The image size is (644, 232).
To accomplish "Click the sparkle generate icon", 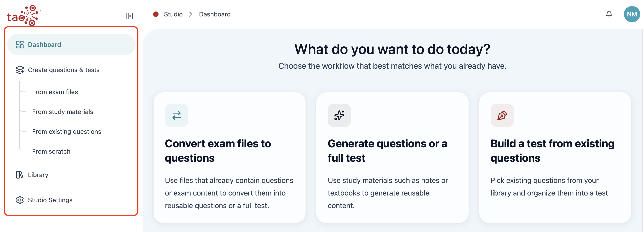I will pos(339,115).
